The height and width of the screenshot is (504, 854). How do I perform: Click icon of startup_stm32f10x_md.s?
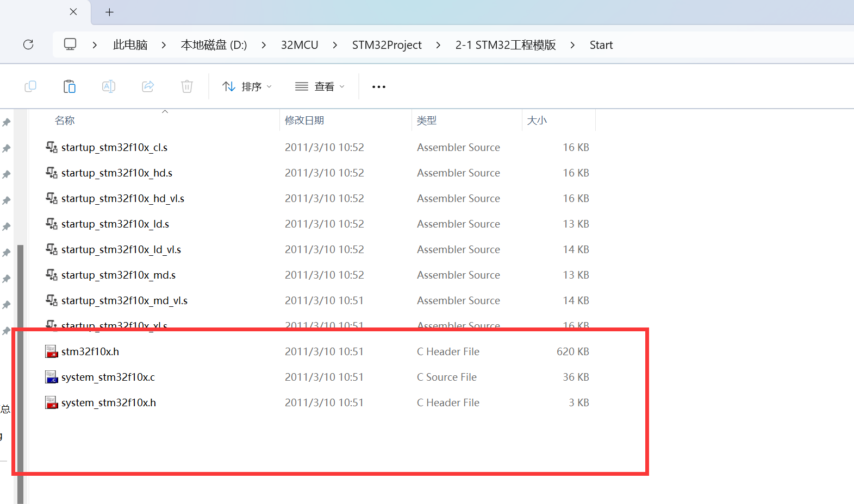[52, 275]
